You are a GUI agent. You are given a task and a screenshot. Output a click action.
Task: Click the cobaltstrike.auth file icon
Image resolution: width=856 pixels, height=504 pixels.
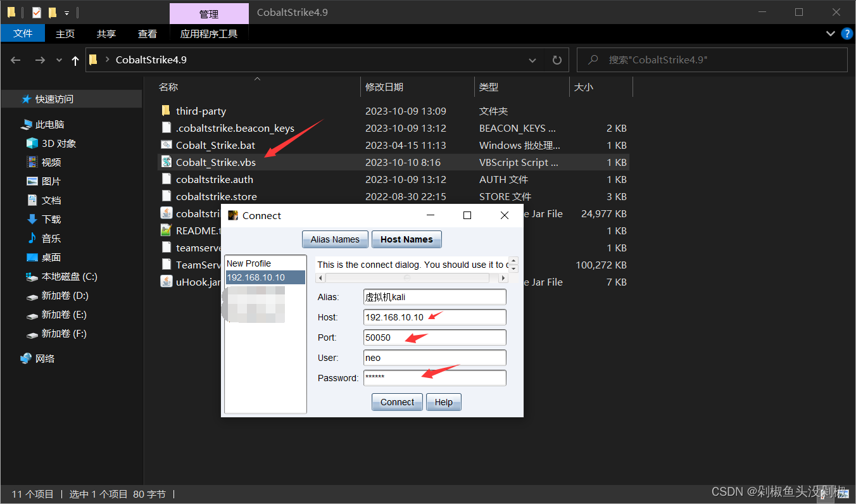click(x=166, y=179)
